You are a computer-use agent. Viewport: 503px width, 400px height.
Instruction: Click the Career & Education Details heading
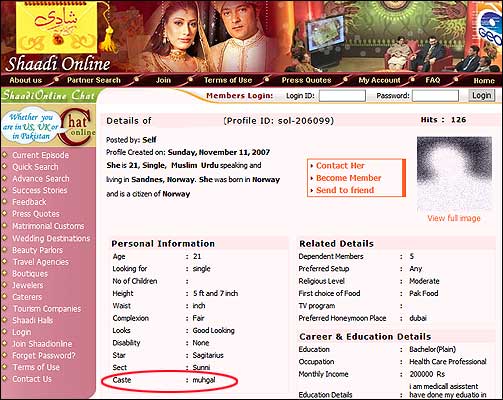point(365,337)
